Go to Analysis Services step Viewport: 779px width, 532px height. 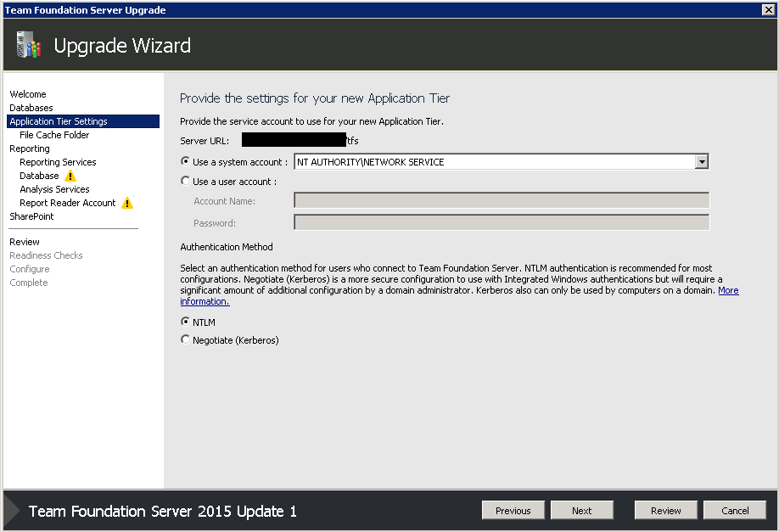coord(54,189)
